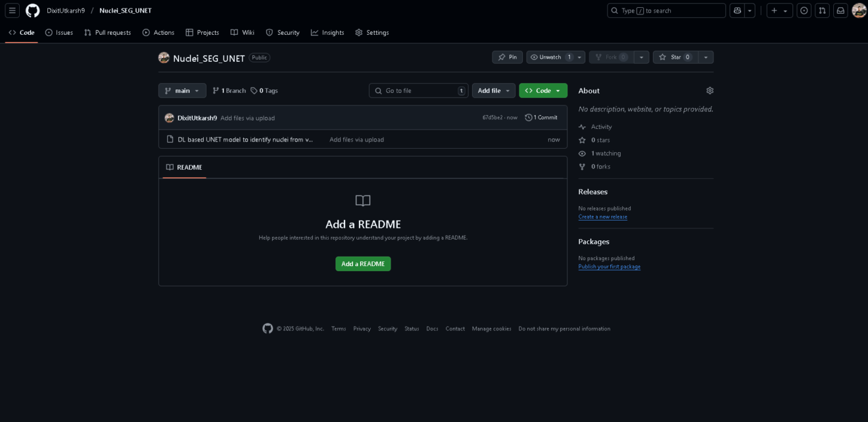The height and width of the screenshot is (422, 868).
Task: Click the green Add a README button
Action: pos(363,264)
